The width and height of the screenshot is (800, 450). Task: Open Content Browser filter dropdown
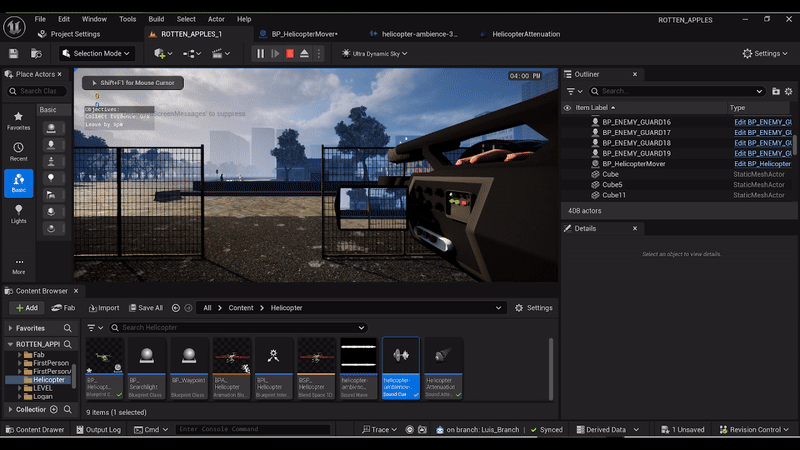click(x=95, y=328)
